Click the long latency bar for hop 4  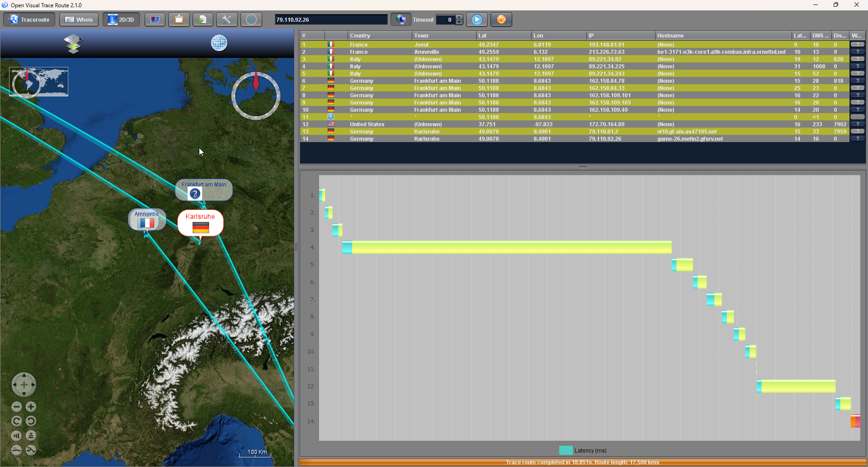tap(506, 248)
